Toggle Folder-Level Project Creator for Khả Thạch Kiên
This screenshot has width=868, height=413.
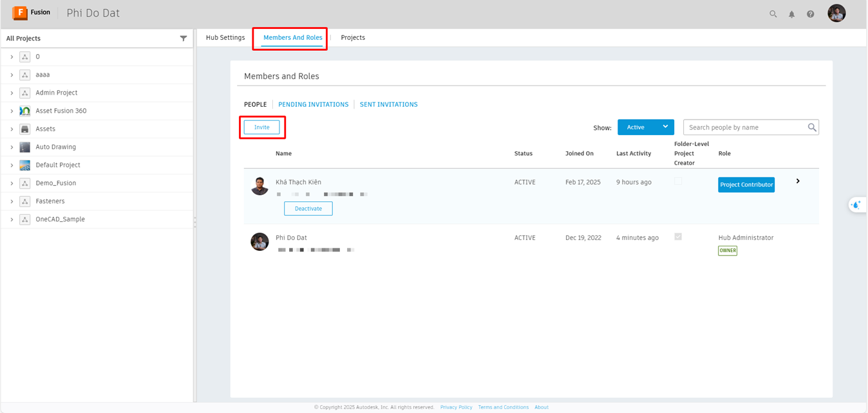[x=678, y=181]
